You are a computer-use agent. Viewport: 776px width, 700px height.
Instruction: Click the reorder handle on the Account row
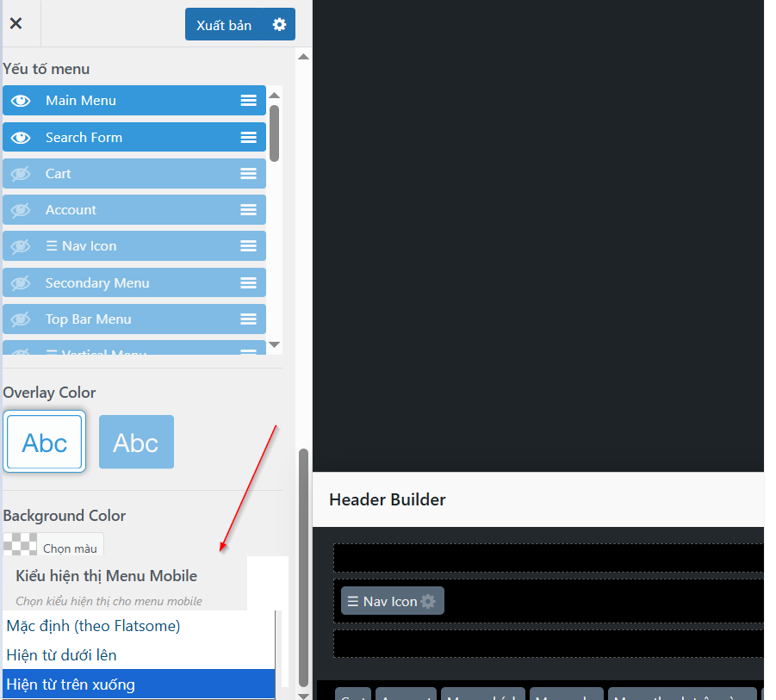248,210
